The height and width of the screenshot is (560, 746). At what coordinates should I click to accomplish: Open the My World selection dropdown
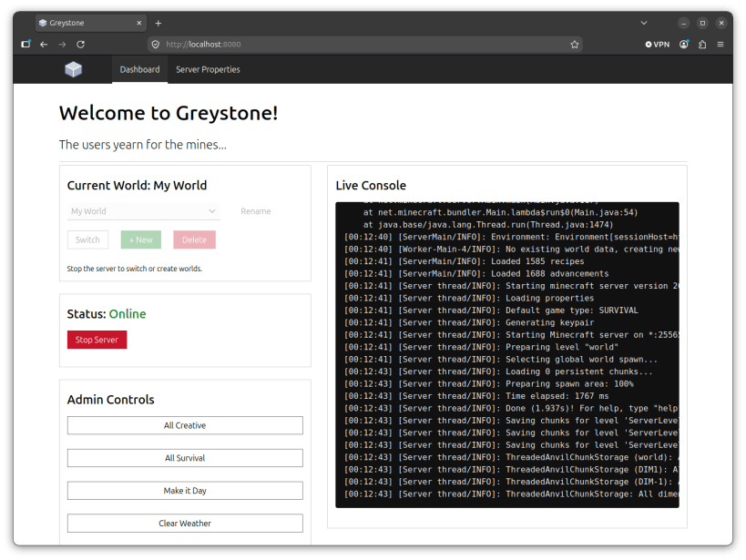pyautogui.click(x=144, y=211)
